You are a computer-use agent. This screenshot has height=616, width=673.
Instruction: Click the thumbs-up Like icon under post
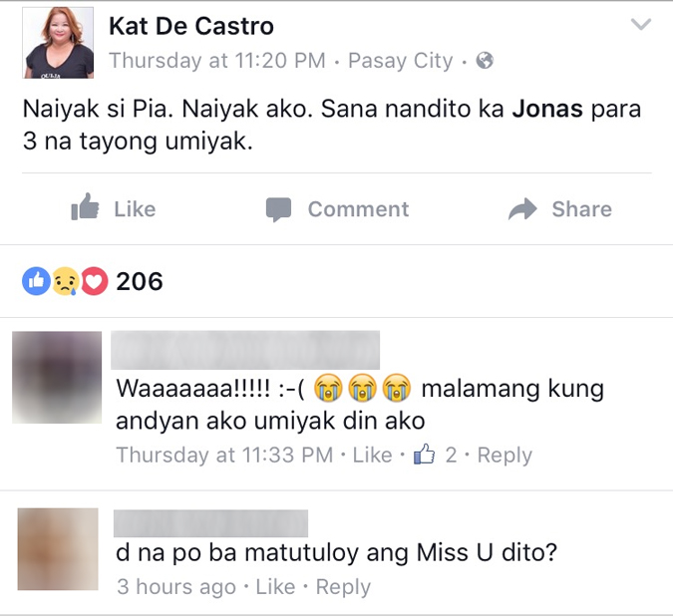85,206
